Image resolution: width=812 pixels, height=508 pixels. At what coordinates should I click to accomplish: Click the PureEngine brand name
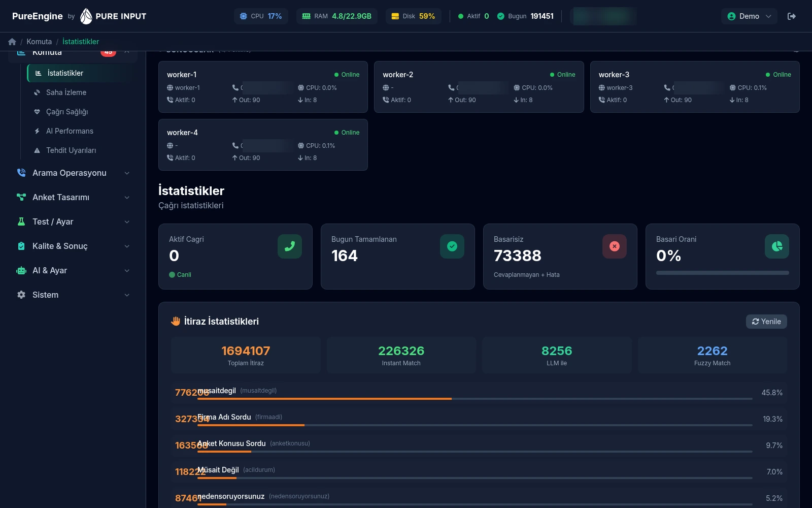coord(38,16)
